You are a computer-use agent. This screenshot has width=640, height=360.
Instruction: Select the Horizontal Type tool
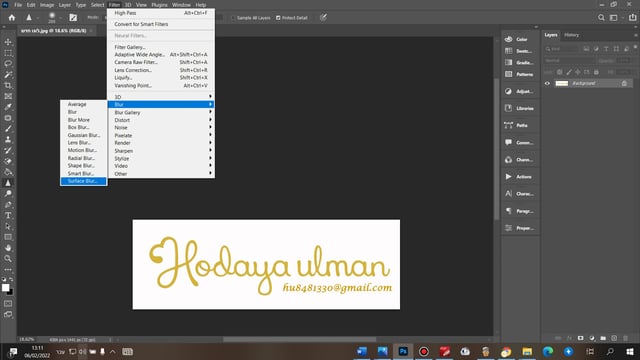[x=8, y=215]
